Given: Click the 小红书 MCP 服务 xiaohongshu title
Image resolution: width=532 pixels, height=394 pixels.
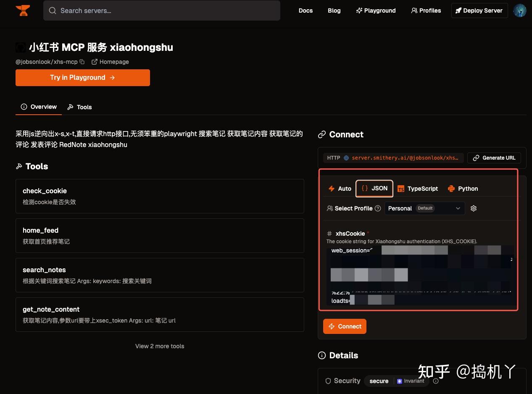Looking at the screenshot, I should click(x=101, y=47).
